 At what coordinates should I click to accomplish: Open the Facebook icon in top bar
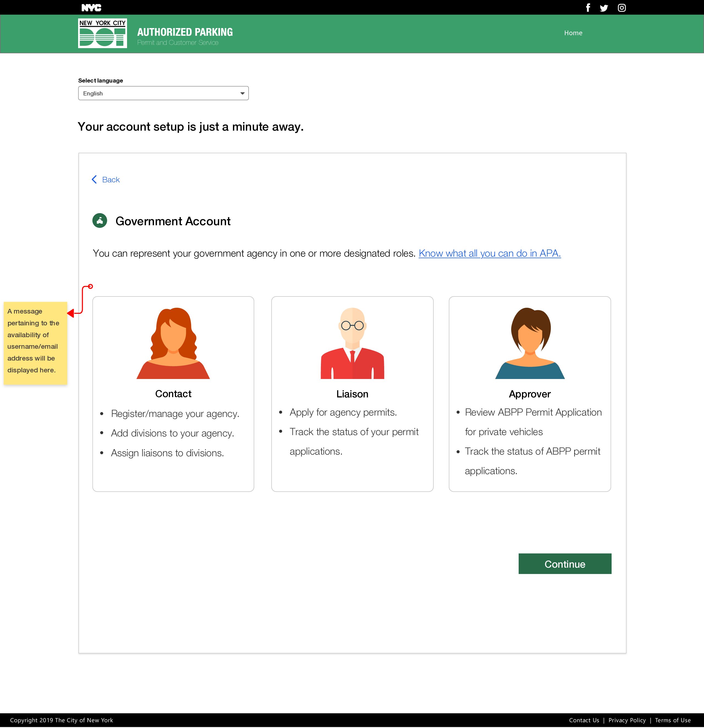click(588, 8)
